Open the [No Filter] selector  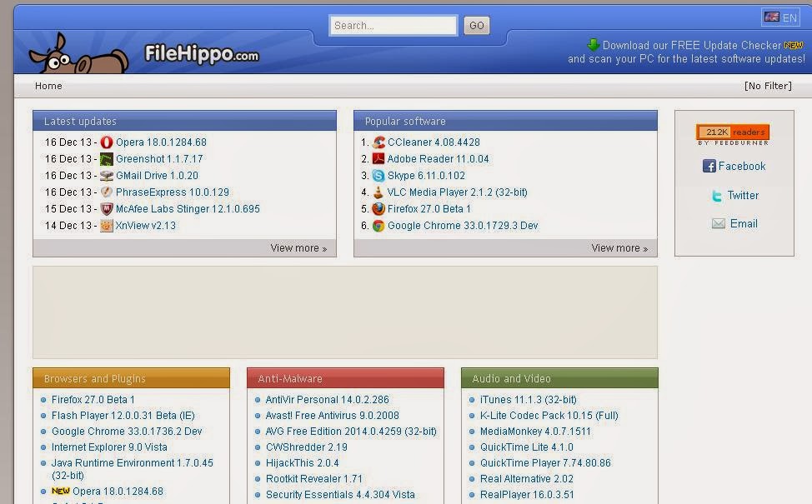point(766,86)
